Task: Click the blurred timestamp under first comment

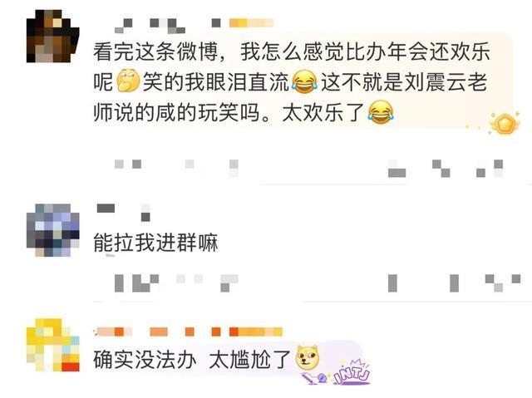Action: point(176,168)
